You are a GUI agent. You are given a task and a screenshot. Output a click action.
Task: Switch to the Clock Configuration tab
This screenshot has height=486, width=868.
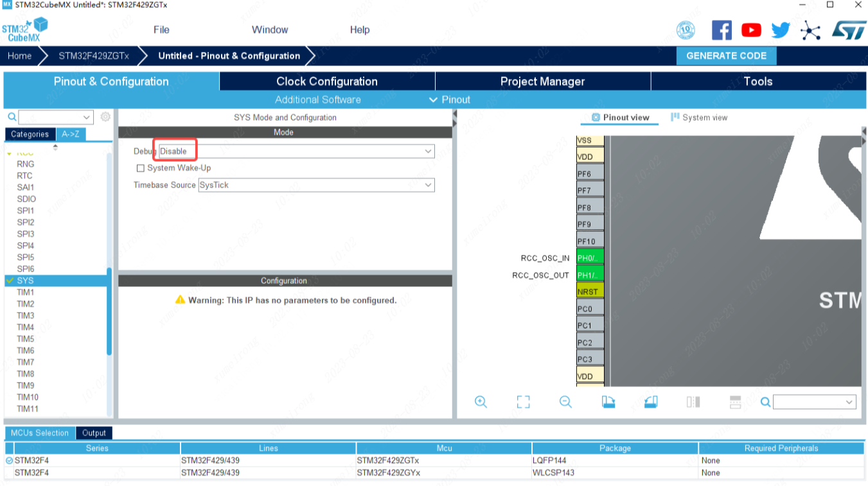click(x=326, y=82)
